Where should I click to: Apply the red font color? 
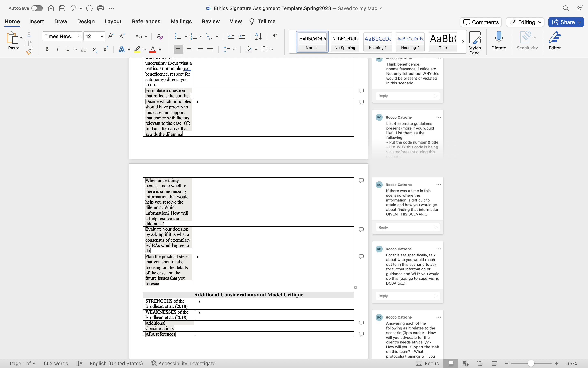coord(153,49)
